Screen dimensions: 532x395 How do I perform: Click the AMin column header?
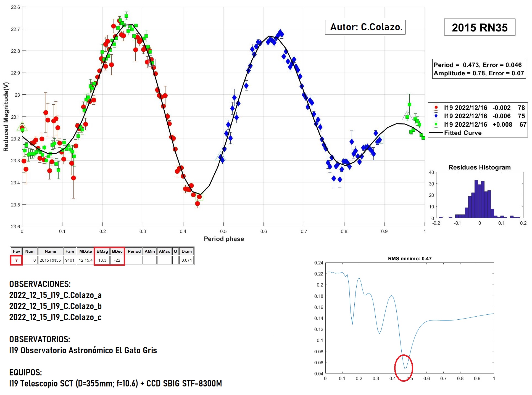click(150, 251)
